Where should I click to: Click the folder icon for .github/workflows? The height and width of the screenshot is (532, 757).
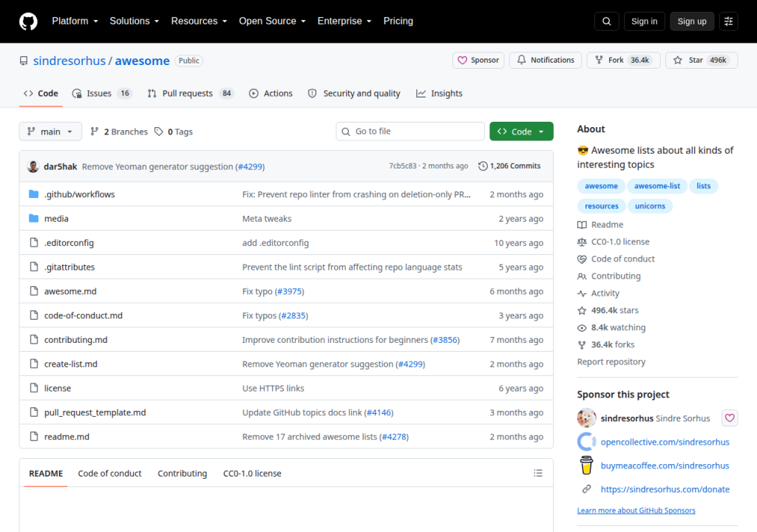tap(33, 194)
